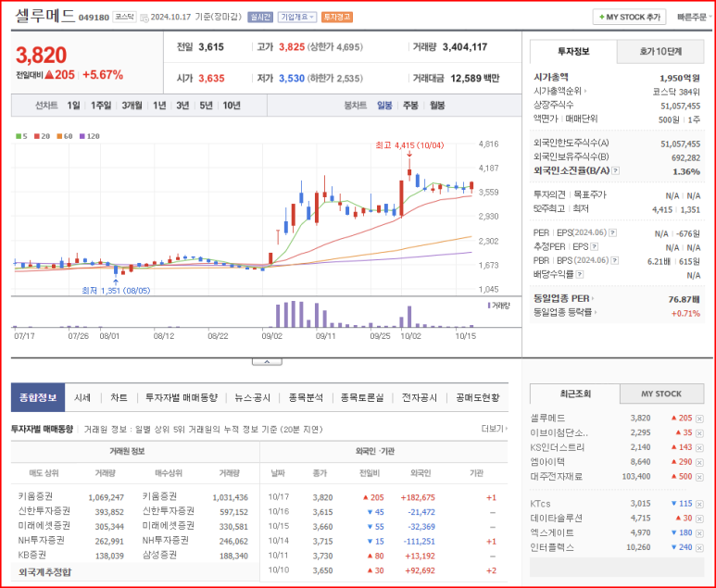
Task: Select 주봉 candlestick chart
Action: [x=410, y=106]
